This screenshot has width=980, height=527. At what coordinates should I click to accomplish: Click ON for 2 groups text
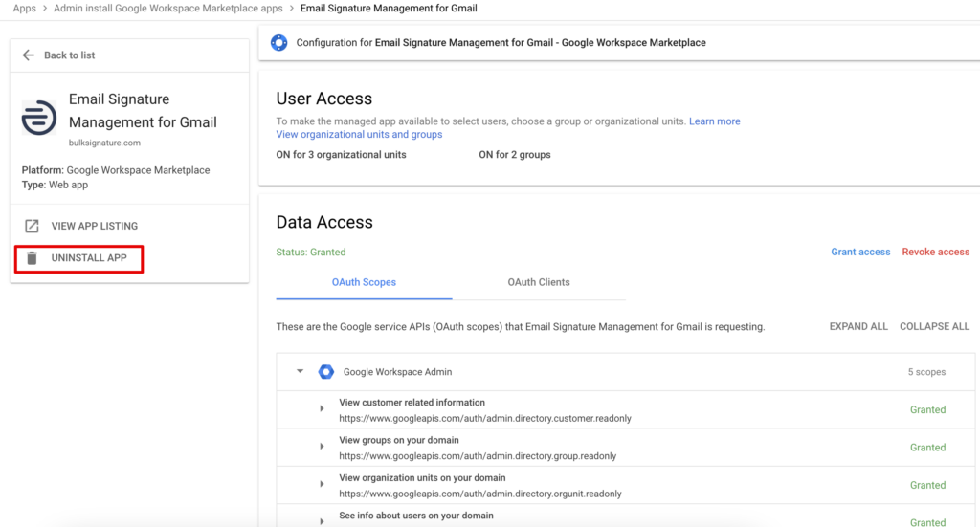[514, 155]
